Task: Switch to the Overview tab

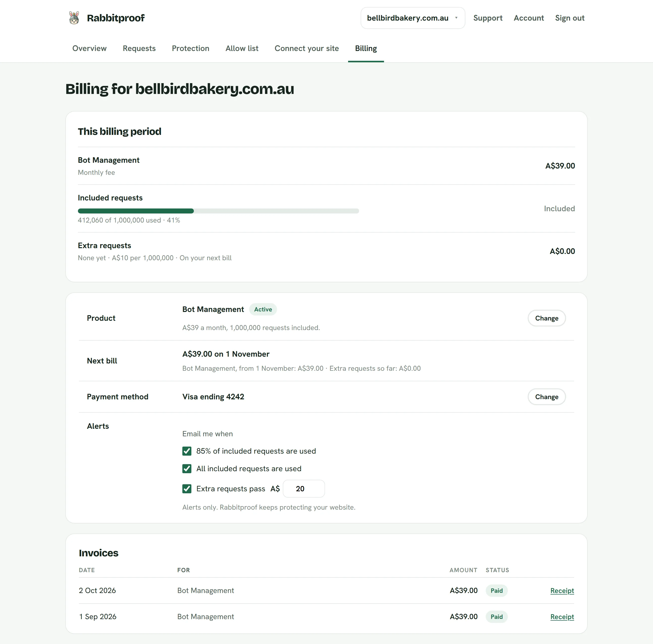Action: click(x=89, y=48)
